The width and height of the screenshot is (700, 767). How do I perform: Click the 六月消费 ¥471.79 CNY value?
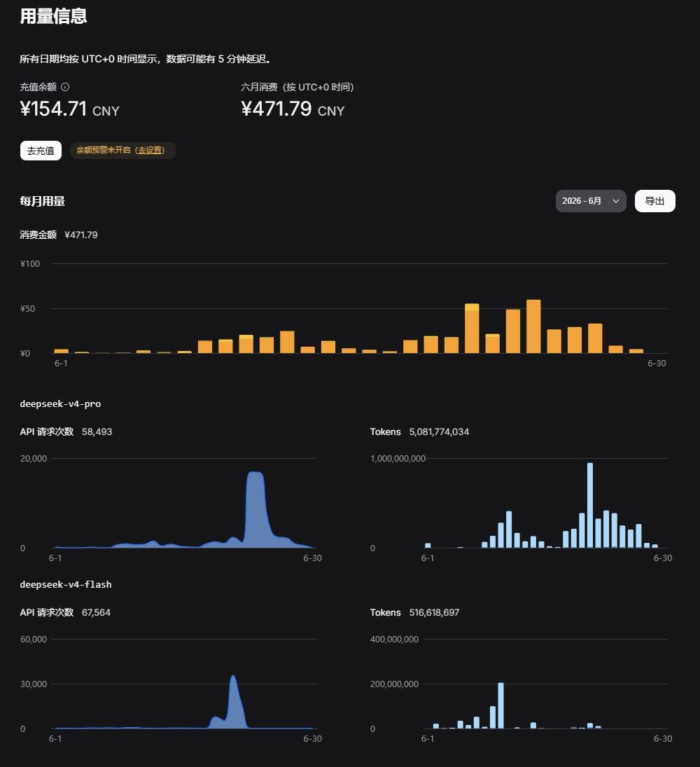pos(293,109)
